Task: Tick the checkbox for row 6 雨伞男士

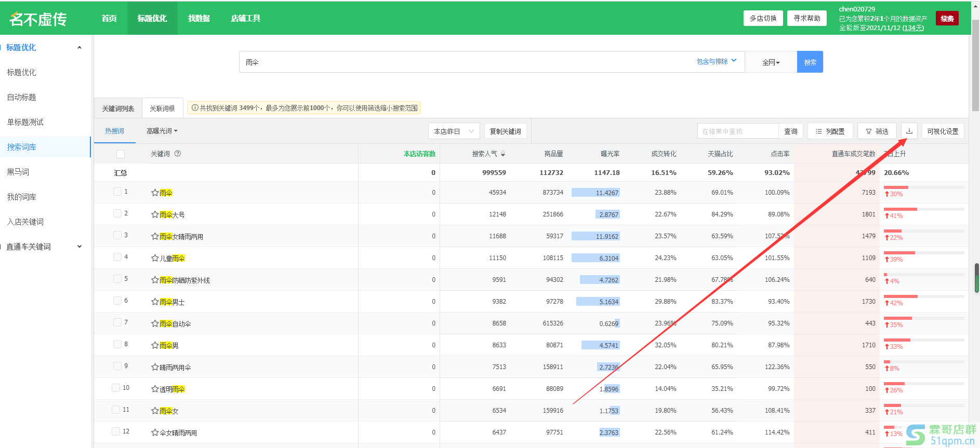Action: tap(117, 301)
